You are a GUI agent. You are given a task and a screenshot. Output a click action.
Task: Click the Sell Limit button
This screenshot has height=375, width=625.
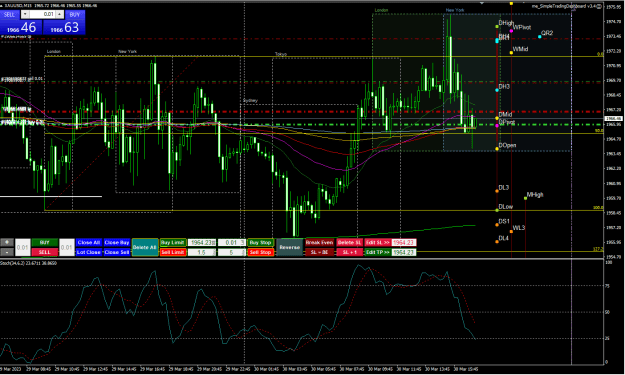coord(173,252)
